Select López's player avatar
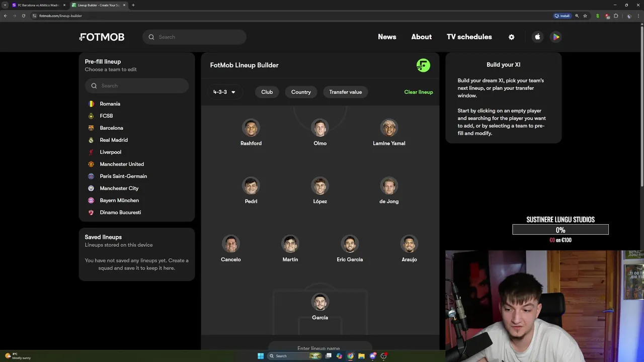Screen dimensions: 644x362 pyautogui.click(x=320, y=186)
